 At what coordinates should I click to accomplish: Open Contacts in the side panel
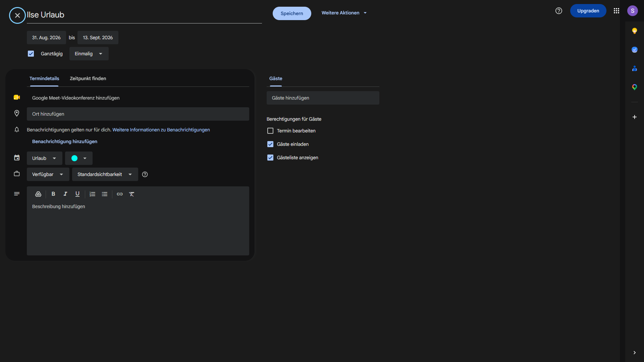pyautogui.click(x=635, y=68)
